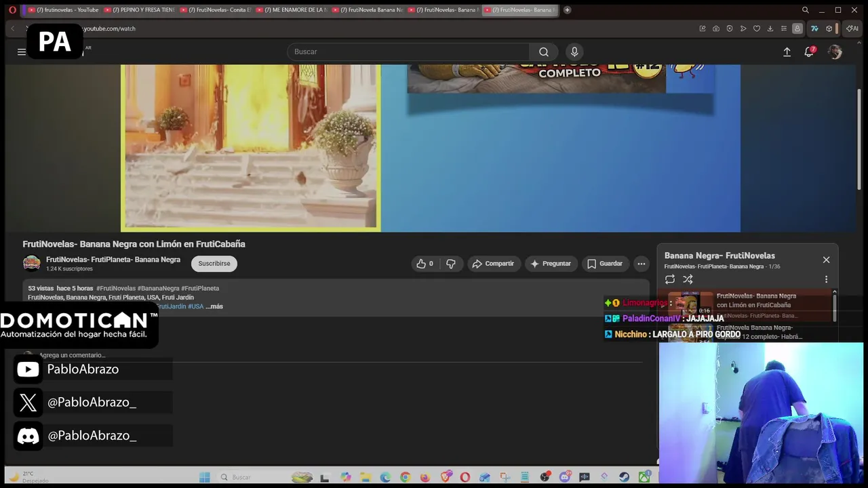Click the Suscribirse button
The width and height of the screenshot is (868, 488).
pyautogui.click(x=214, y=264)
